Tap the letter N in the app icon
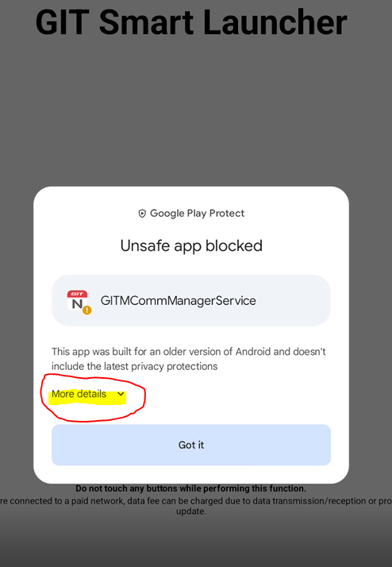This screenshot has width=392, height=567. (x=77, y=304)
